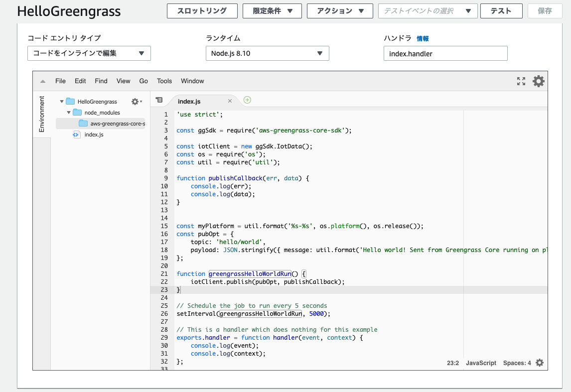Click the 23:2 cursor position indicator
This screenshot has width=571, height=392.
click(453, 363)
